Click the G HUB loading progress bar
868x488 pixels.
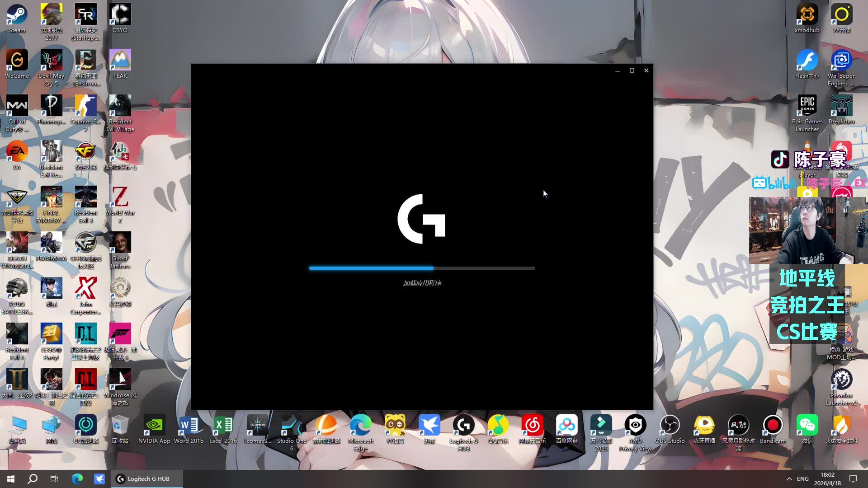pyautogui.click(x=422, y=268)
